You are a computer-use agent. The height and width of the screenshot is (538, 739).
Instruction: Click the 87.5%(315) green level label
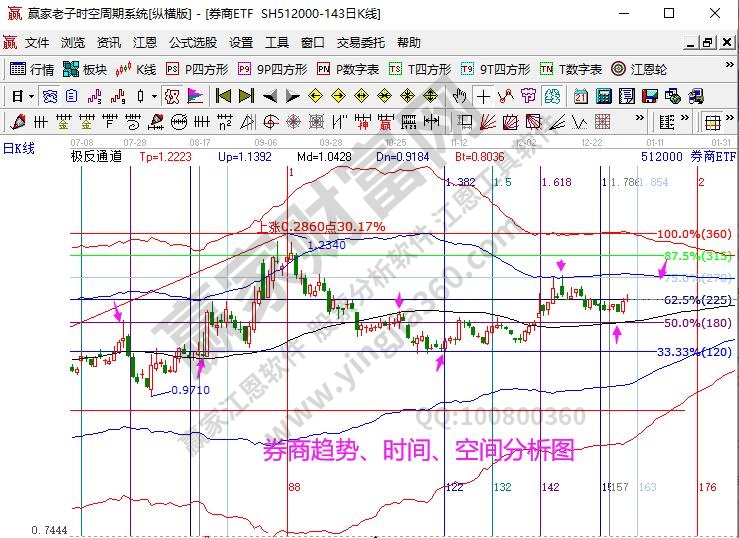click(x=696, y=256)
